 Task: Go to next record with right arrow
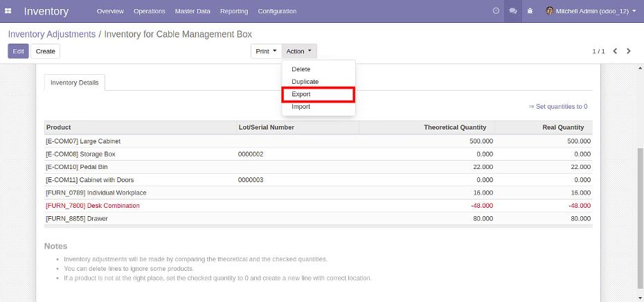point(629,51)
